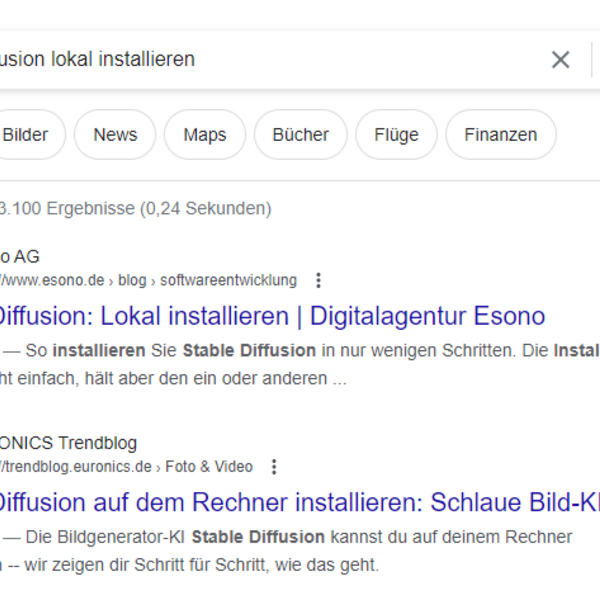Click the results count showing 0,24 Sekunden

135,209
